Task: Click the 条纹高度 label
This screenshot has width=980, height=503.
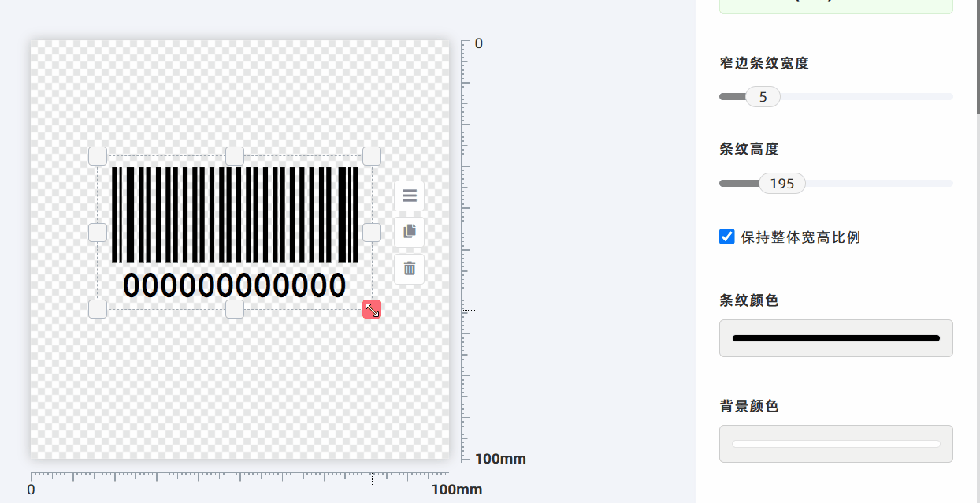Action: pos(749,149)
